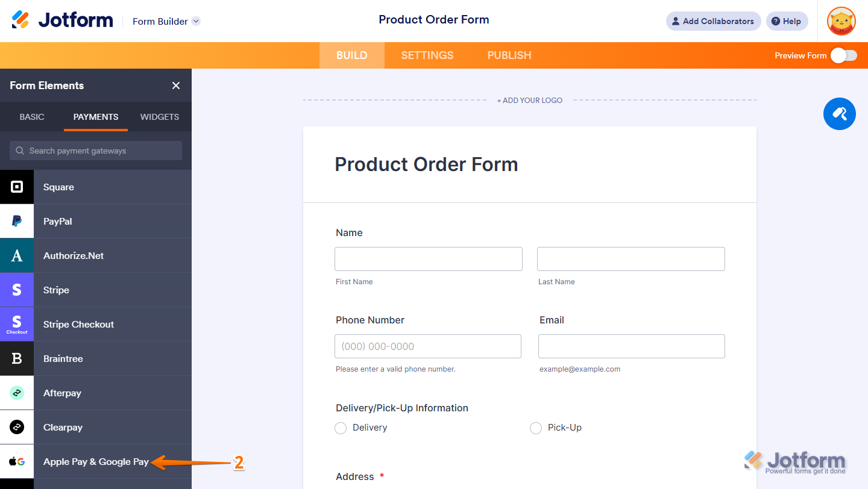
Task: Select the Stripe Checkout icon
Action: pyautogui.click(x=17, y=324)
